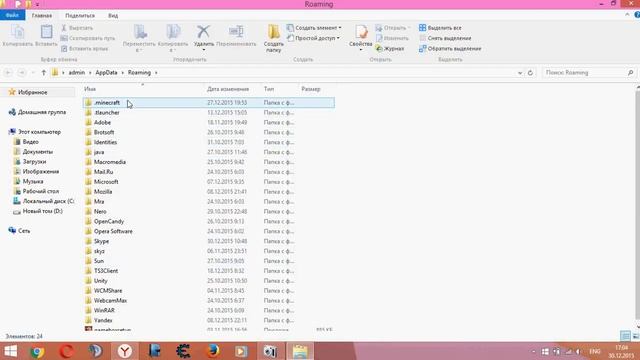Viewport: 640px width, 360px height.
Task: Click admin in the address path
Action: tap(77, 73)
